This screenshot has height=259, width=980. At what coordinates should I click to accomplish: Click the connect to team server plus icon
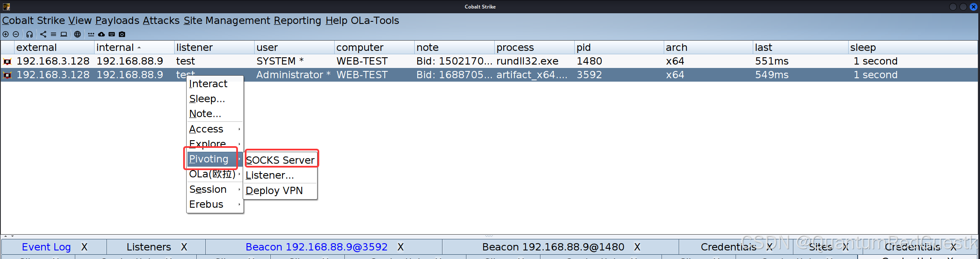click(6, 34)
